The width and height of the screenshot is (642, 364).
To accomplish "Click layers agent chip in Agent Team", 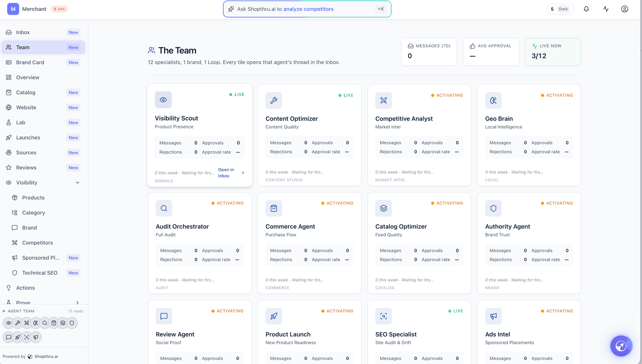I will [x=63, y=323].
